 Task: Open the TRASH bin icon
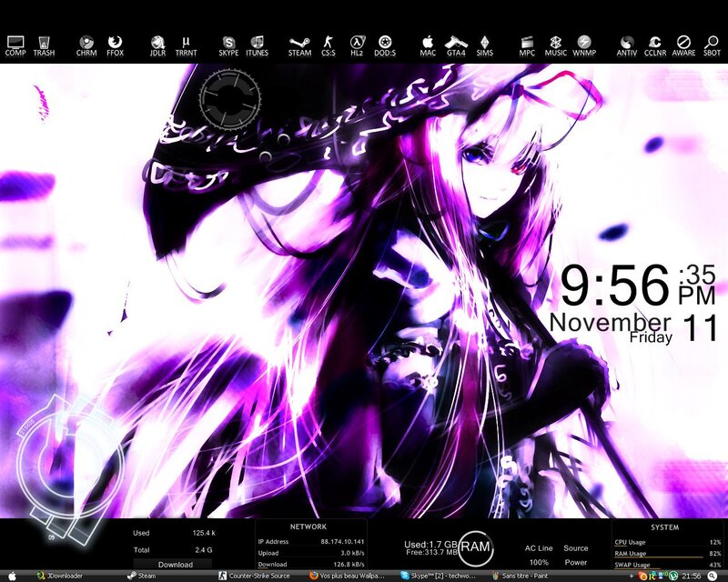pyautogui.click(x=44, y=46)
